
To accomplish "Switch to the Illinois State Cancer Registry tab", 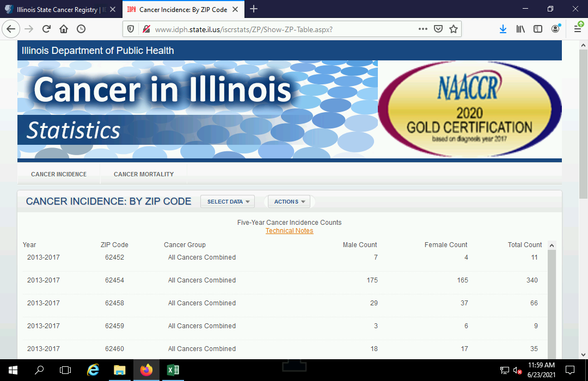I will [57, 9].
